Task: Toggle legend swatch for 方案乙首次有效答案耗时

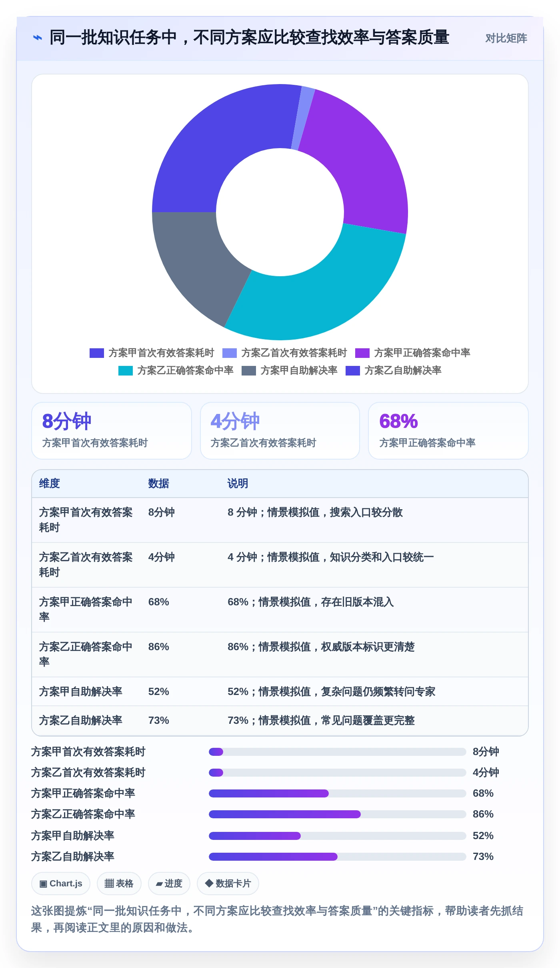Action: (x=230, y=353)
